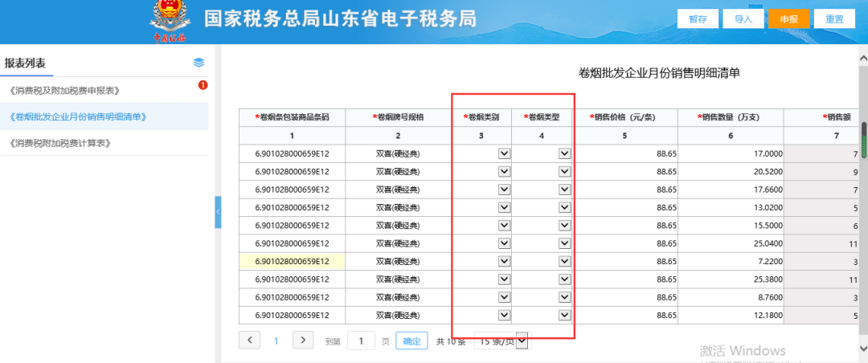
Task: Open 卷烟类型 dropdown in the 25.0400 quantity row
Action: pos(564,243)
